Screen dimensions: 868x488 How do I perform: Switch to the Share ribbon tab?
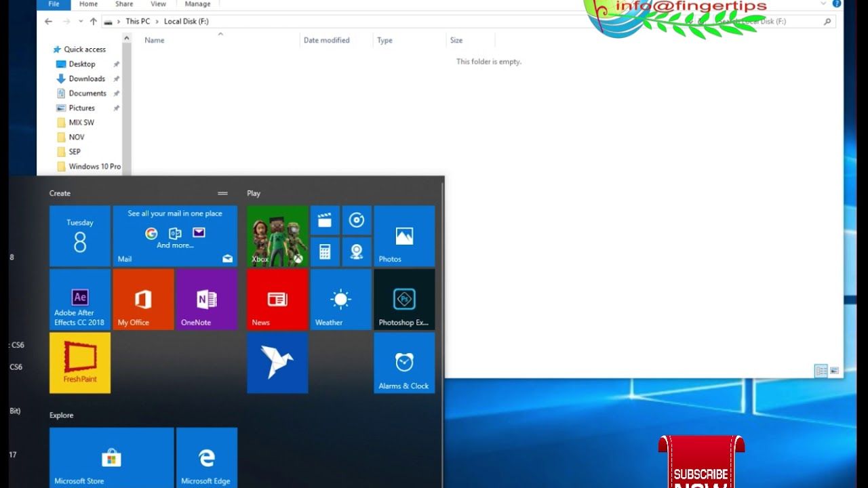pos(124,4)
